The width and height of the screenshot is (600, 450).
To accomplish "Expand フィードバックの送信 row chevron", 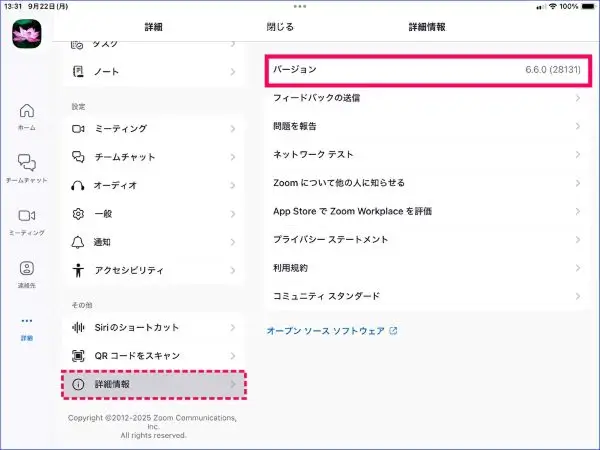I will pyautogui.click(x=577, y=98).
